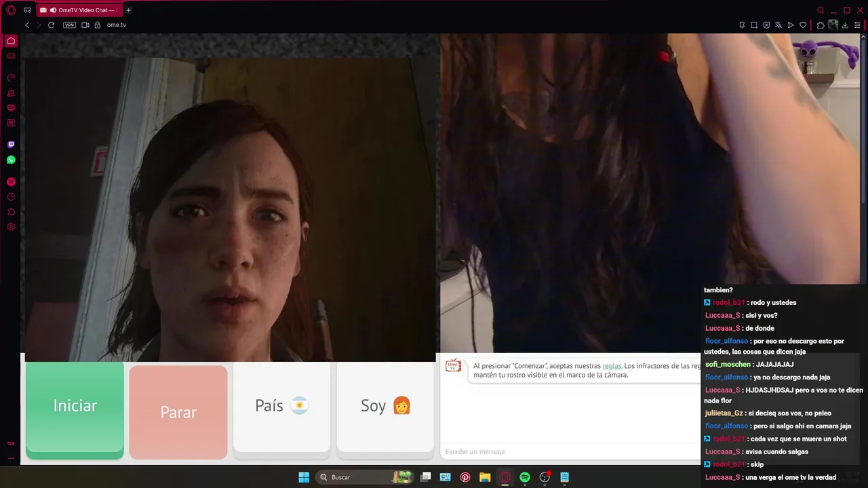Go back to the previous page
868x488 pixels.
[27, 25]
